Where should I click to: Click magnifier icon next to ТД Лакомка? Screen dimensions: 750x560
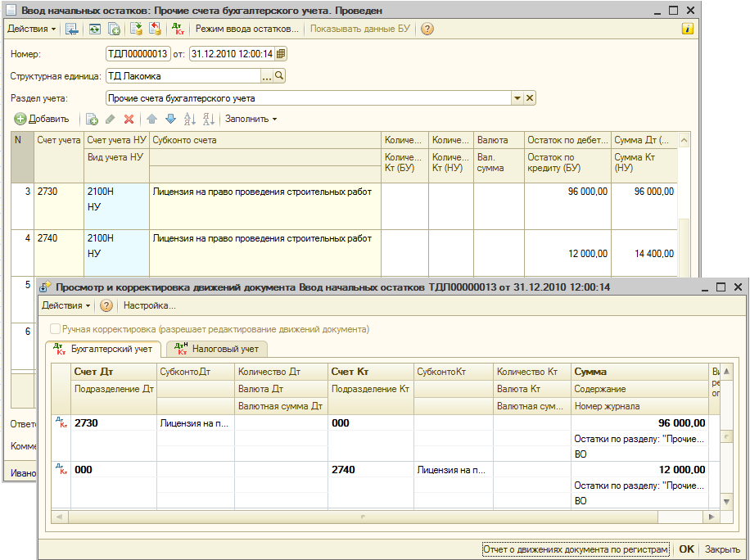coord(279,76)
